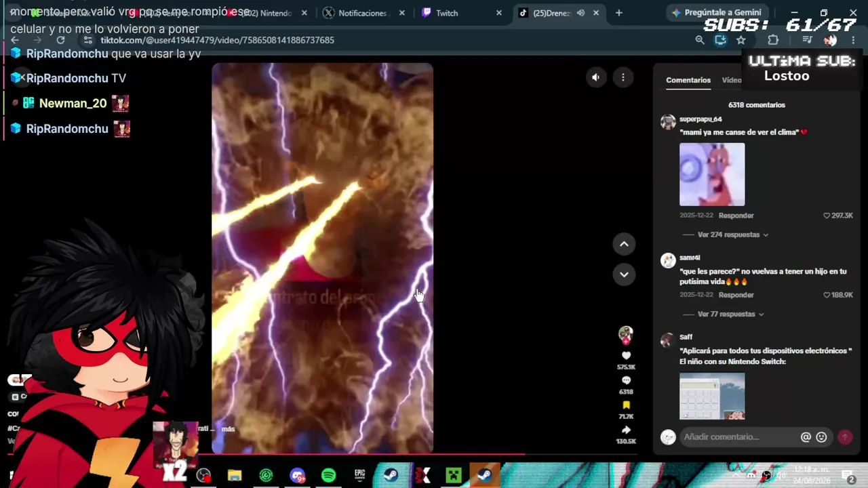
Task: Click samr4l's profile picture
Action: pyautogui.click(x=668, y=260)
